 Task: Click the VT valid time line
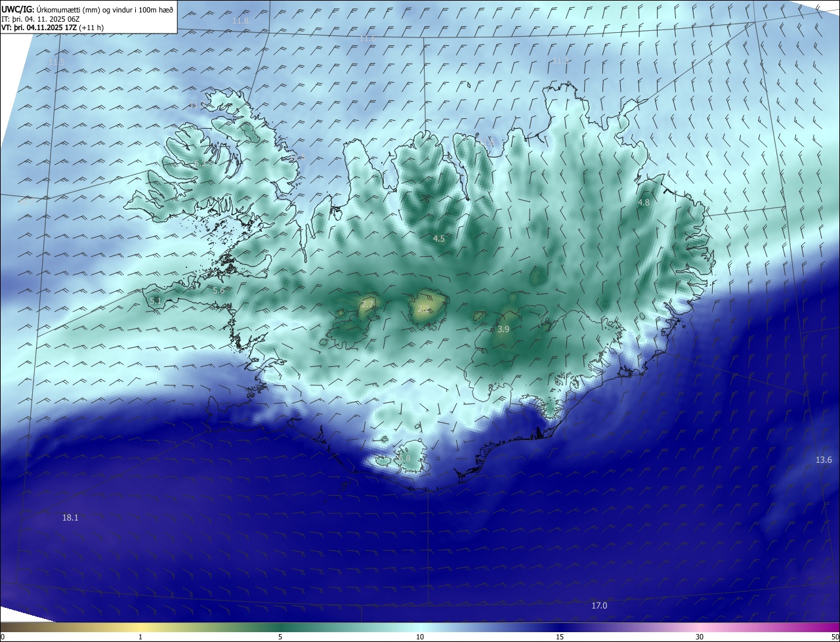coord(52,28)
